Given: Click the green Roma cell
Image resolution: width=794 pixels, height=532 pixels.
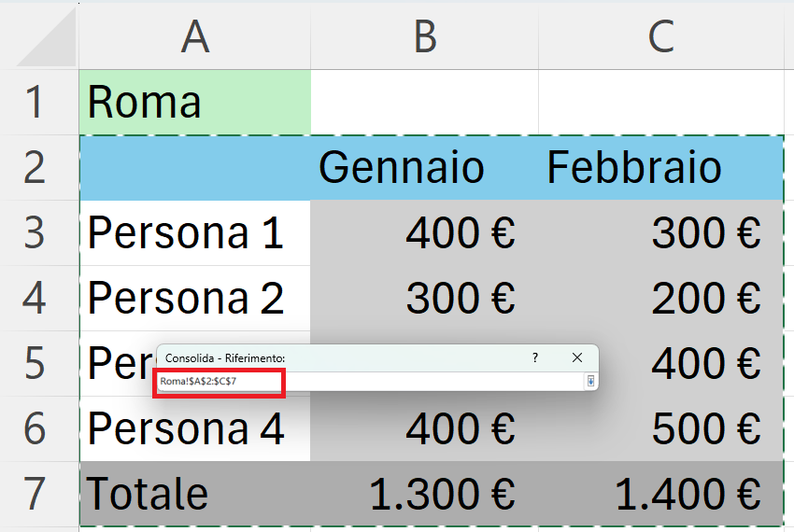Looking at the screenshot, I should (195, 103).
